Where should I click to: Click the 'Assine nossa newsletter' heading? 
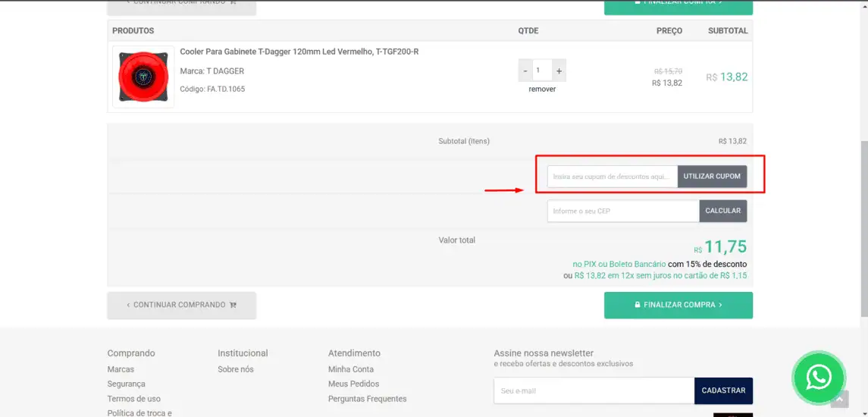[544, 353]
